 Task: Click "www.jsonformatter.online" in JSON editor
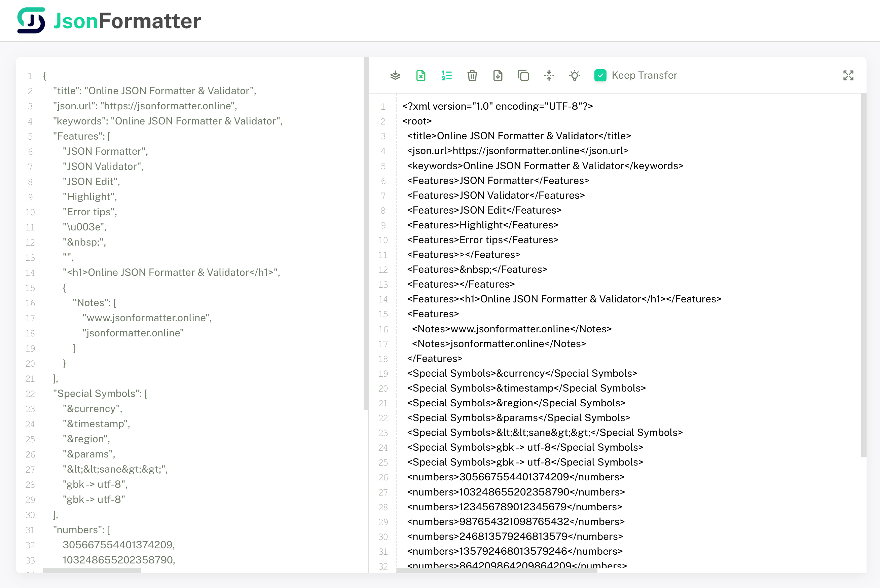tap(147, 318)
